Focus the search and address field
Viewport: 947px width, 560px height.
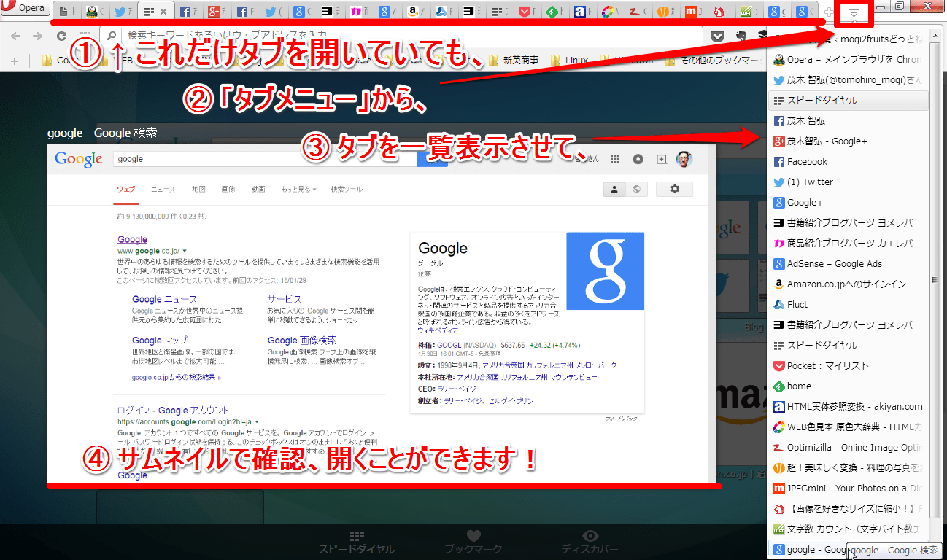tap(401, 35)
